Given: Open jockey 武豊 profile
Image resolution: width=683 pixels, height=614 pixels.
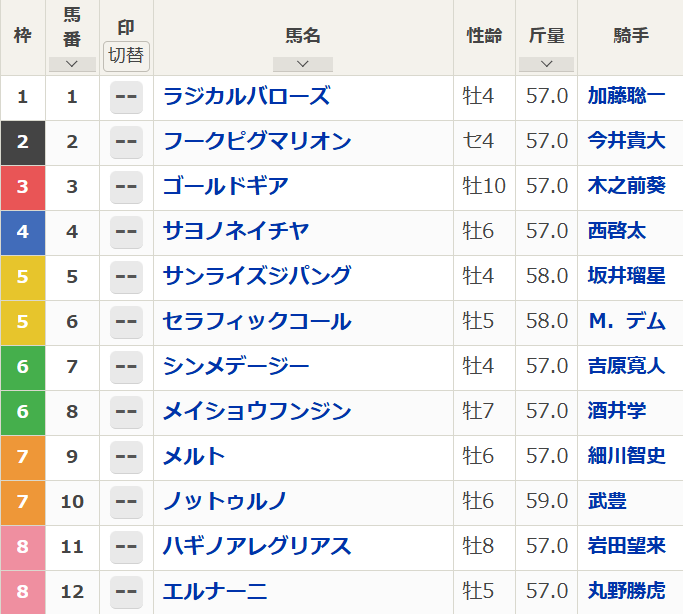Looking at the screenshot, I should pyautogui.click(x=607, y=501).
